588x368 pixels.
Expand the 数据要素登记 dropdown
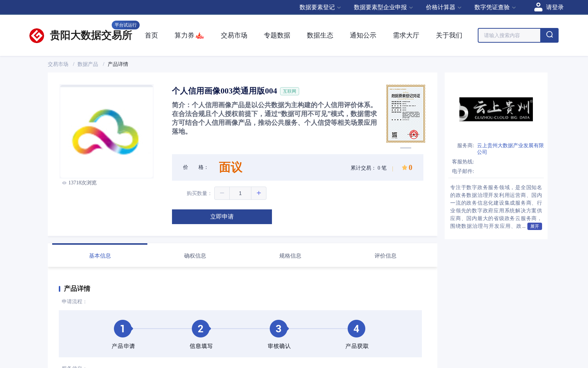[x=320, y=7]
